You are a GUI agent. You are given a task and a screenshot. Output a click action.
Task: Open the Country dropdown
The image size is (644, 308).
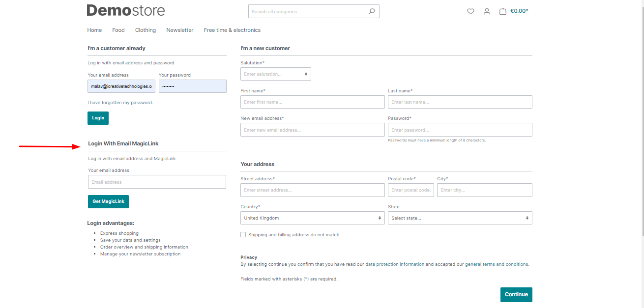(x=312, y=218)
